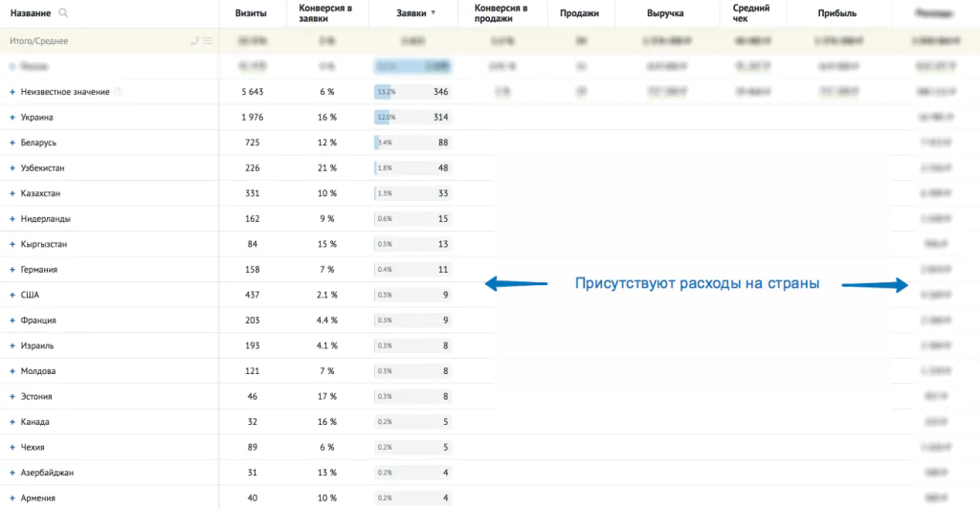The image size is (980, 510).
Task: Expand the Узбекистан row
Action: pos(12,168)
